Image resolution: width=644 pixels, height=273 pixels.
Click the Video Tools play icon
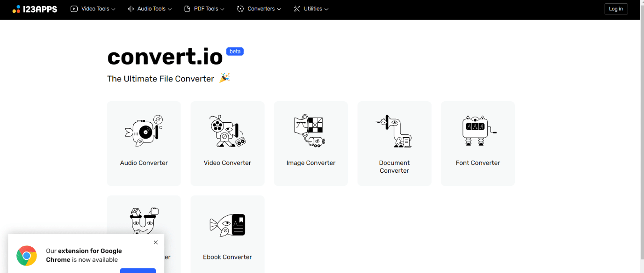coord(74,9)
